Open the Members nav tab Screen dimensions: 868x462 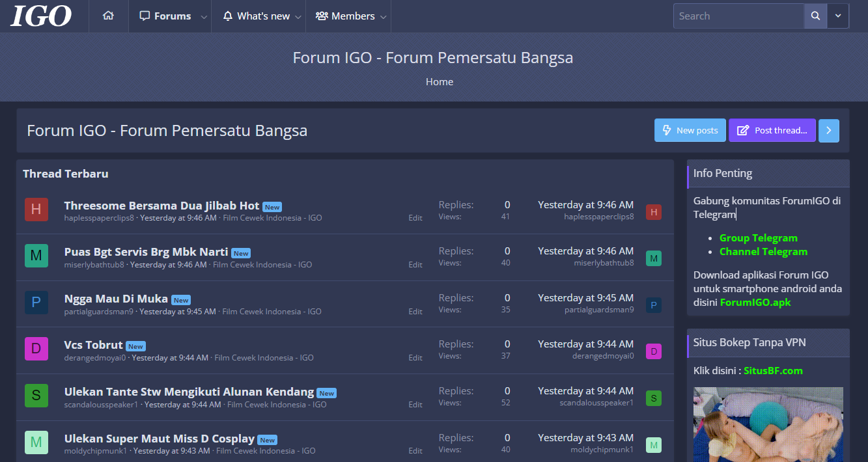(x=345, y=16)
